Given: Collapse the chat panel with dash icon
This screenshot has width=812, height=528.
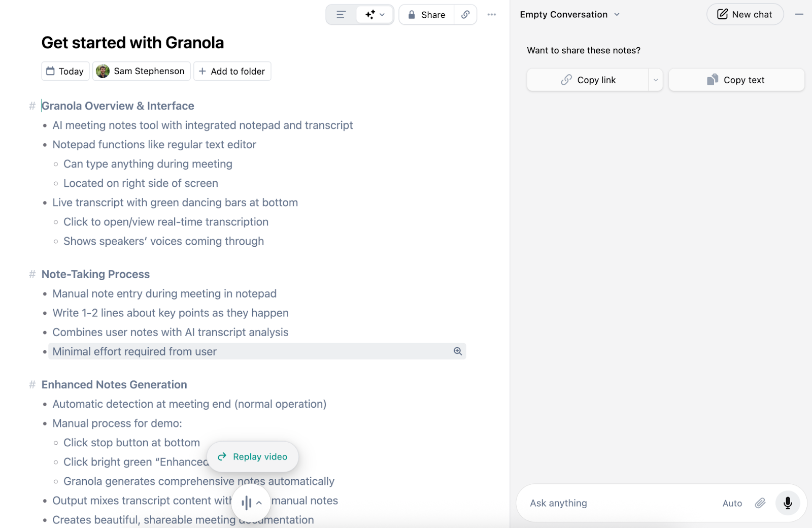Looking at the screenshot, I should (799, 15).
